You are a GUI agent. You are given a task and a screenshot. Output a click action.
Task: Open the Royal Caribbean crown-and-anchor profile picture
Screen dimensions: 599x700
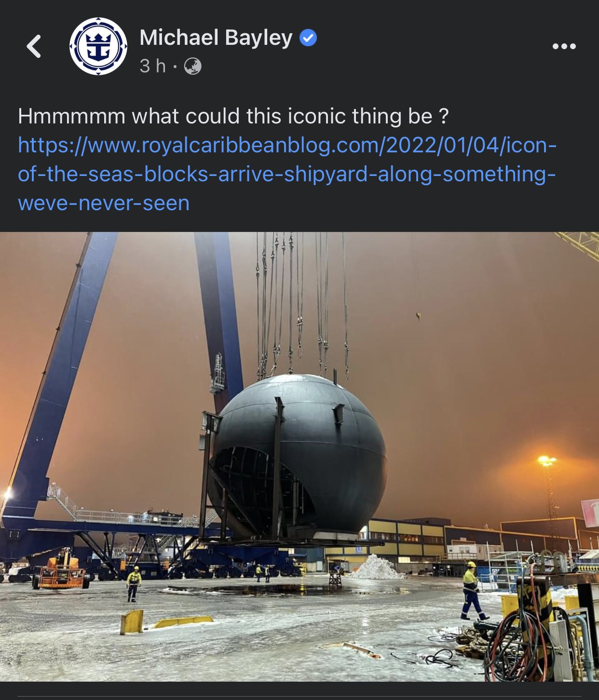[x=98, y=46]
